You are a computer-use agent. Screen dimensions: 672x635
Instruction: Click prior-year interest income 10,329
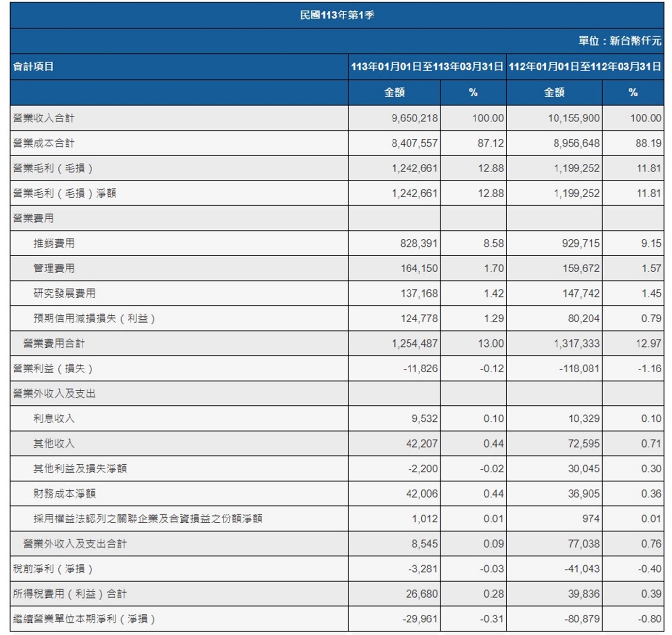pos(584,418)
